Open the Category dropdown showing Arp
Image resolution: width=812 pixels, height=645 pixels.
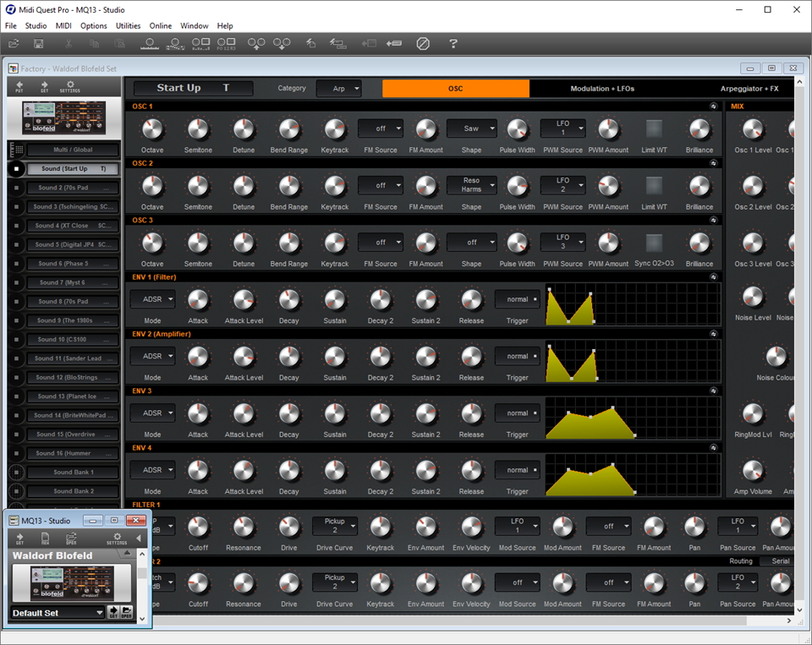(x=338, y=88)
